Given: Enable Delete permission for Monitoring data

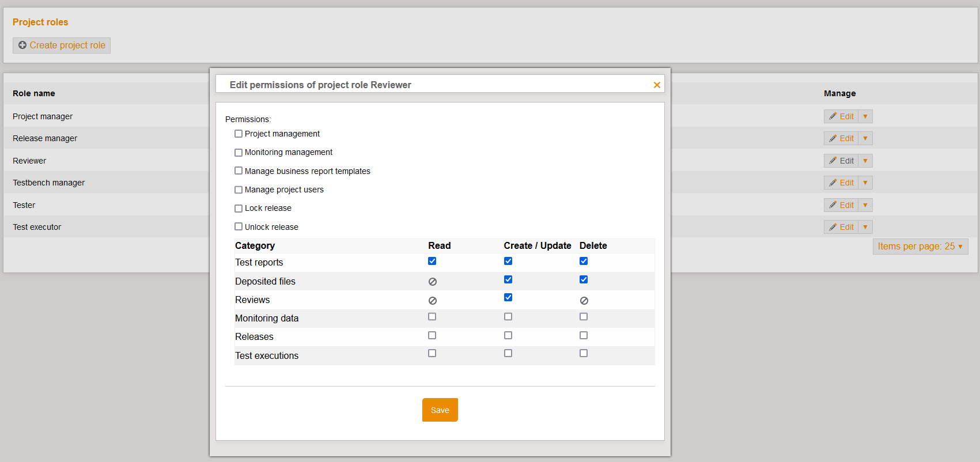Looking at the screenshot, I should click(x=584, y=317).
